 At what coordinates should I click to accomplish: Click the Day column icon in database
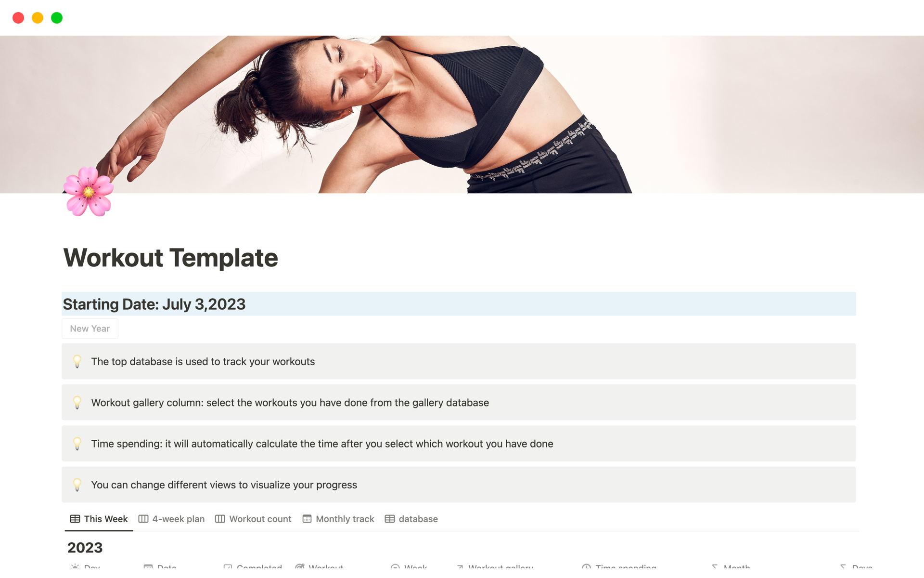pyautogui.click(x=75, y=569)
